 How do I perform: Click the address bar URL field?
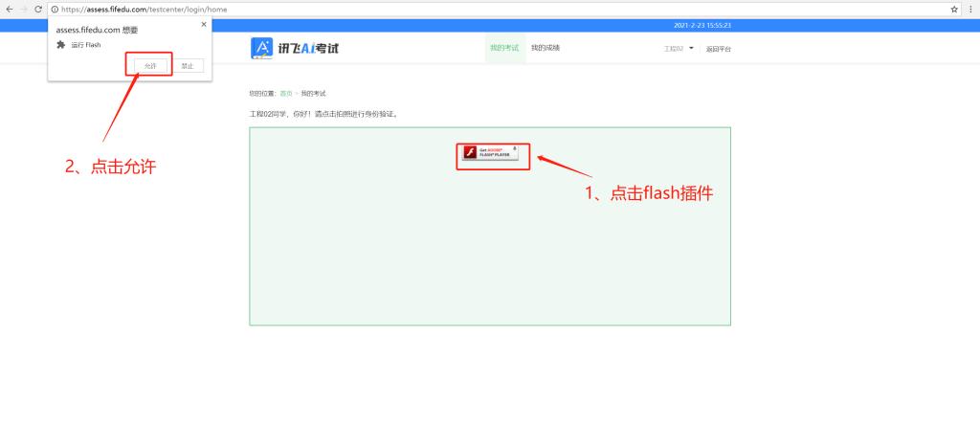(479, 9)
